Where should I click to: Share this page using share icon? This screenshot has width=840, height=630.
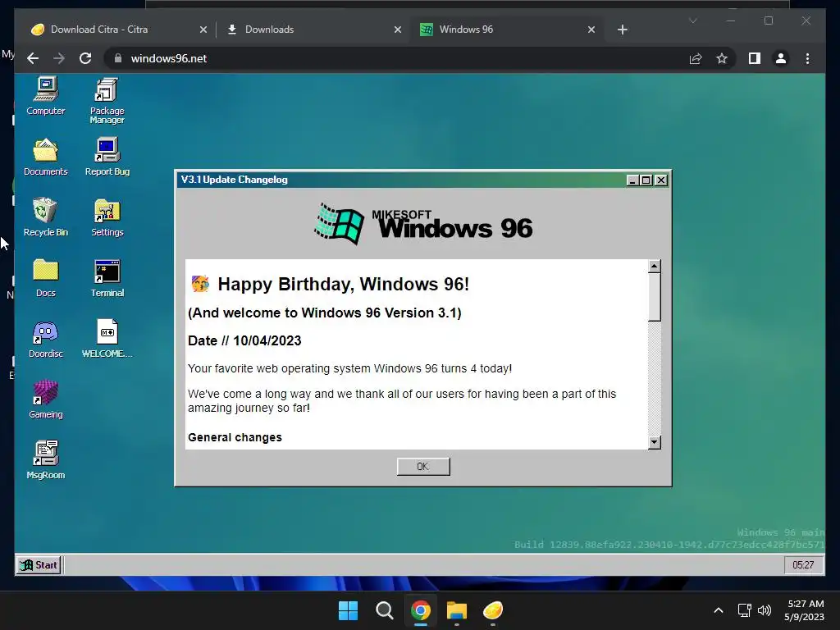pos(696,58)
